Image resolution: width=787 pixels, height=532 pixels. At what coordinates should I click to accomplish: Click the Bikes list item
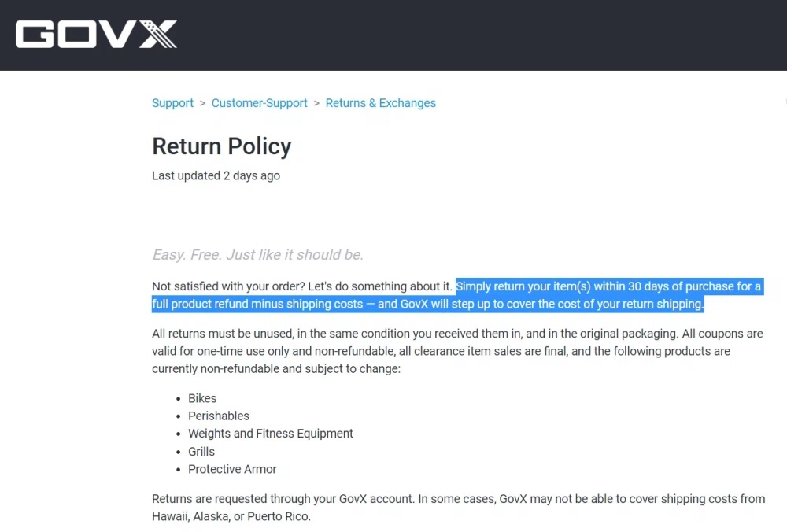click(x=202, y=398)
